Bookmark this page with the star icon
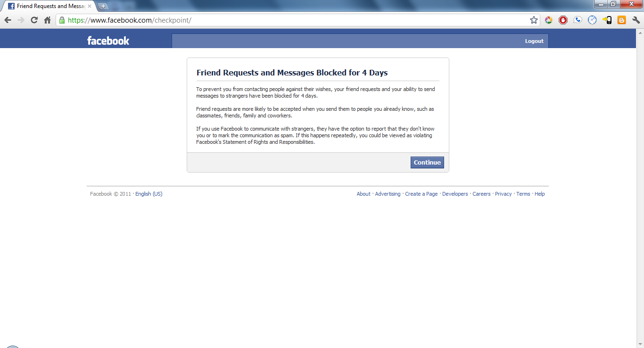This screenshot has width=644, height=348. tap(533, 20)
